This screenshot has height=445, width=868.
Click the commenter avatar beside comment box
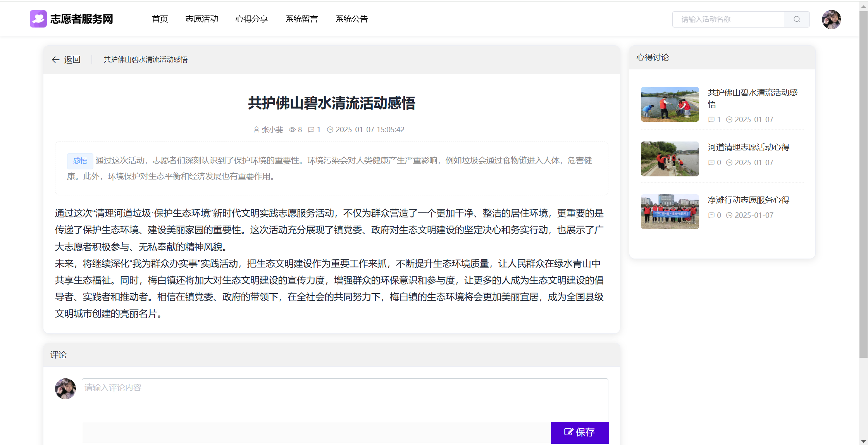[x=65, y=389]
